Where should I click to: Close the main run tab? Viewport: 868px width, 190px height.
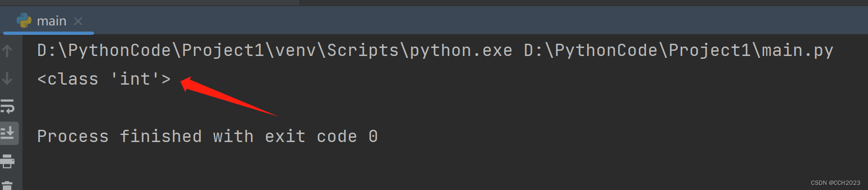click(78, 21)
